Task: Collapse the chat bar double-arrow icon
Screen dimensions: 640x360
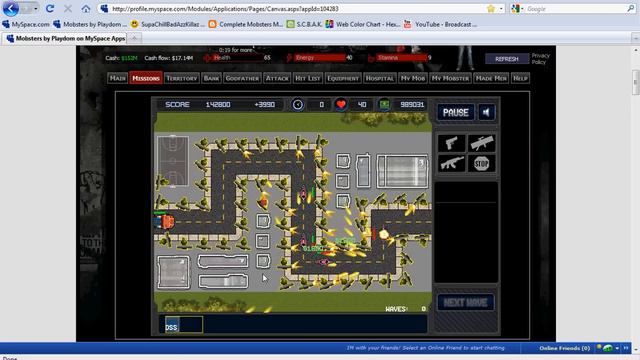Action: [626, 348]
